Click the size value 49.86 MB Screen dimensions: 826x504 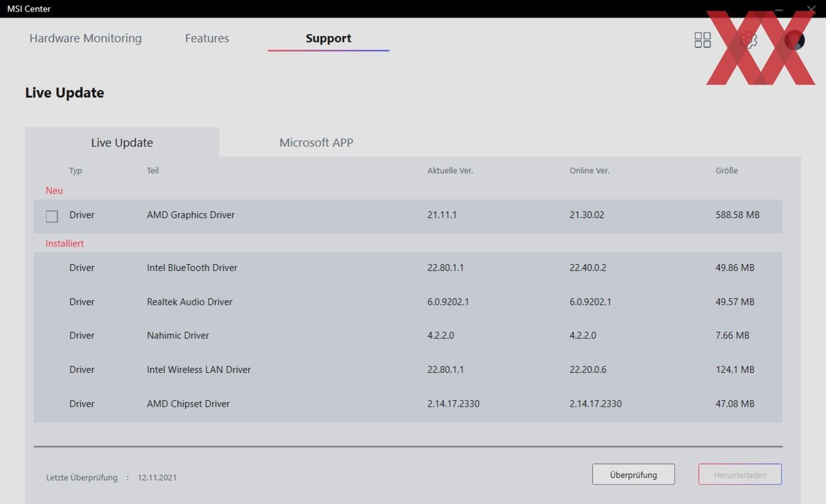pyautogui.click(x=735, y=268)
